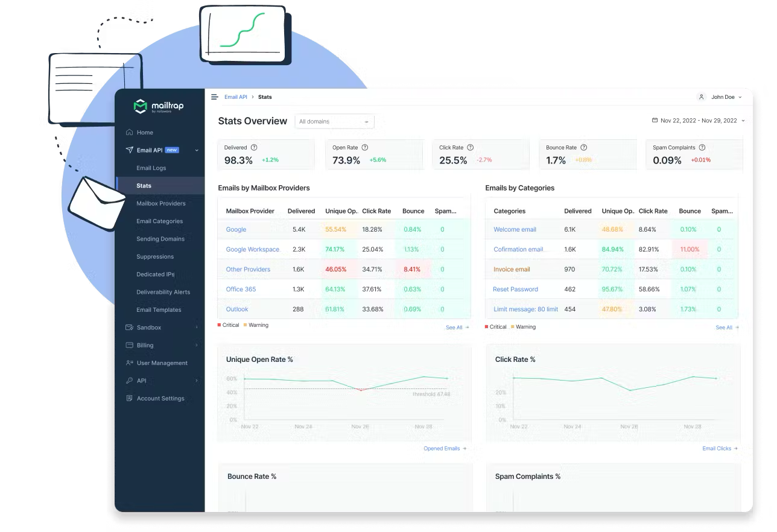Select the Home icon in the sidebar
The height and width of the screenshot is (532, 777).
(128, 132)
